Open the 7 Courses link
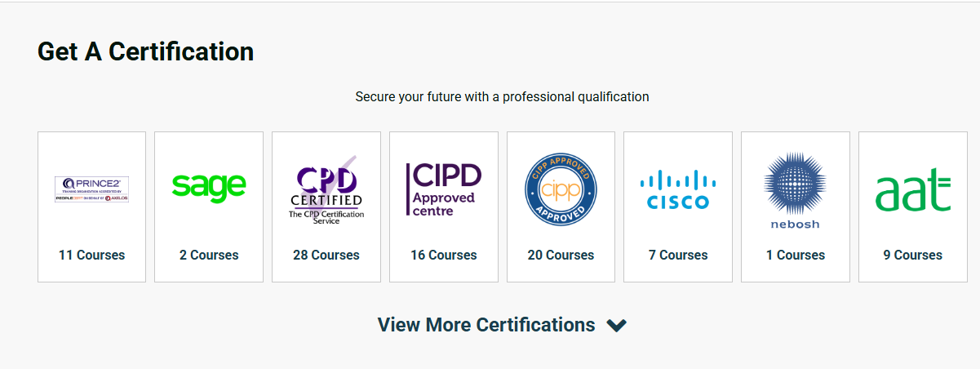980x369 pixels. pyautogui.click(x=678, y=255)
